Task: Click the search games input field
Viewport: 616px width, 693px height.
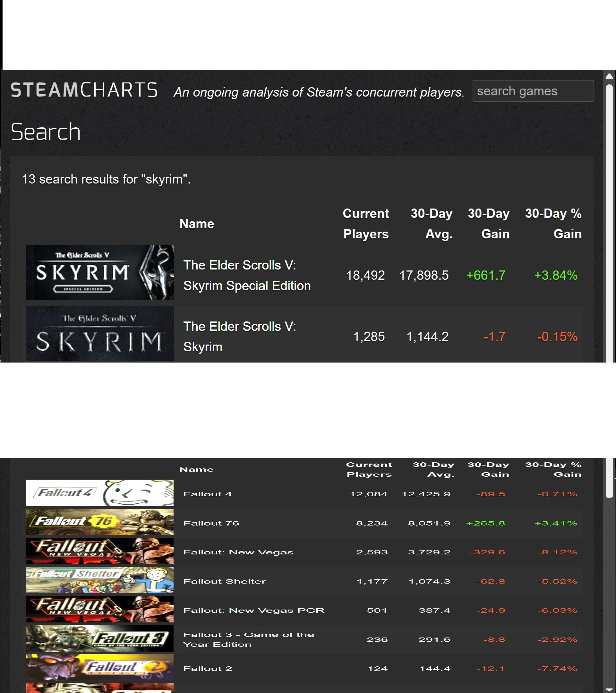Action: [533, 91]
